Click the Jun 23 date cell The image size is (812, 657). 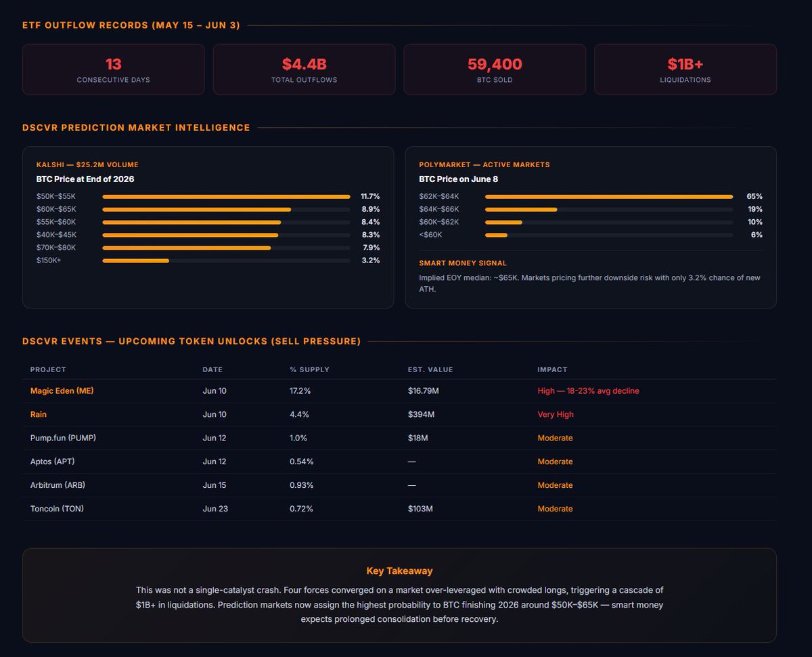click(x=215, y=509)
